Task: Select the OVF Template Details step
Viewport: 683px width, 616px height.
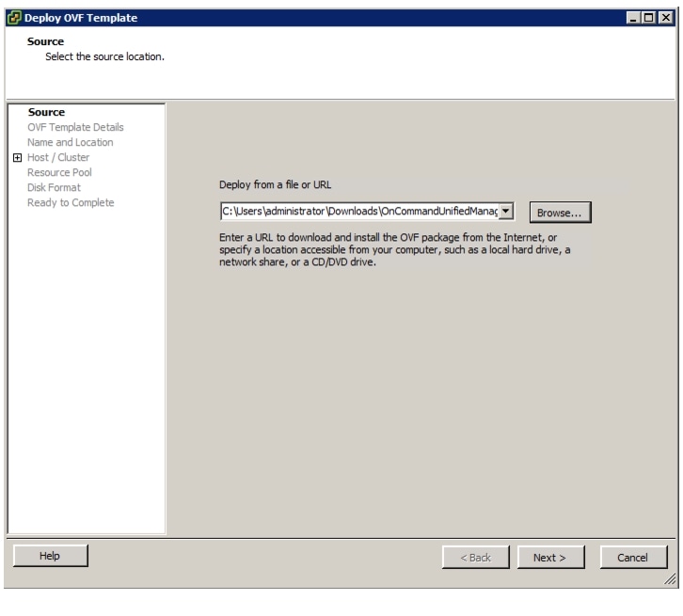Action: click(x=75, y=127)
